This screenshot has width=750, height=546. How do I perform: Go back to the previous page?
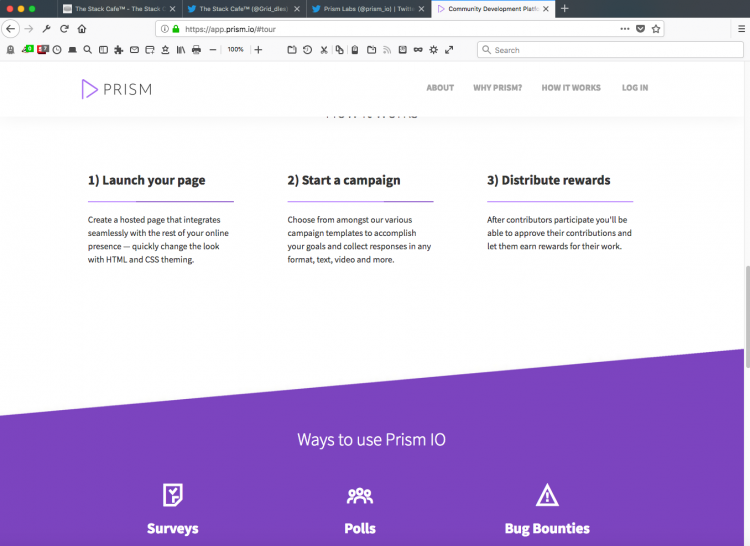coord(11,29)
